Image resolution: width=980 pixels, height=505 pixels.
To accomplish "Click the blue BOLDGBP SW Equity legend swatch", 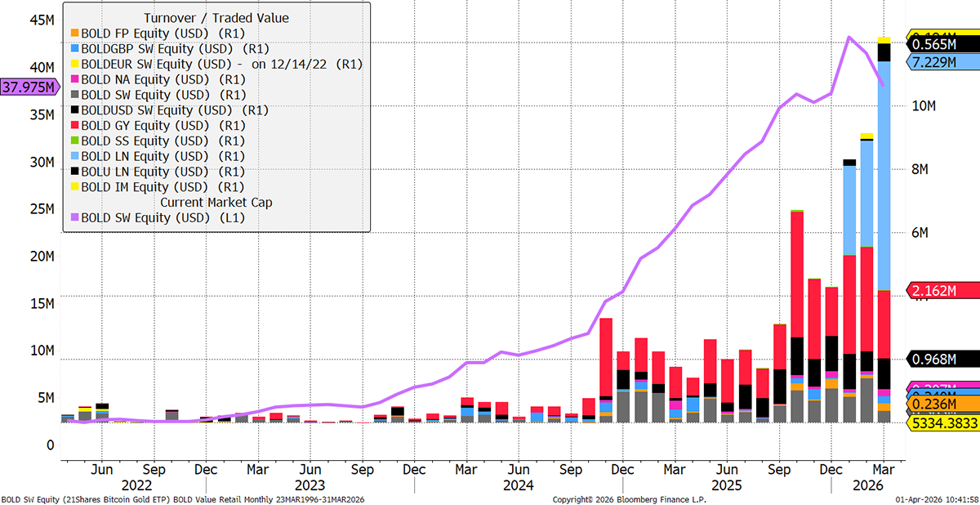I will pyautogui.click(x=73, y=49).
